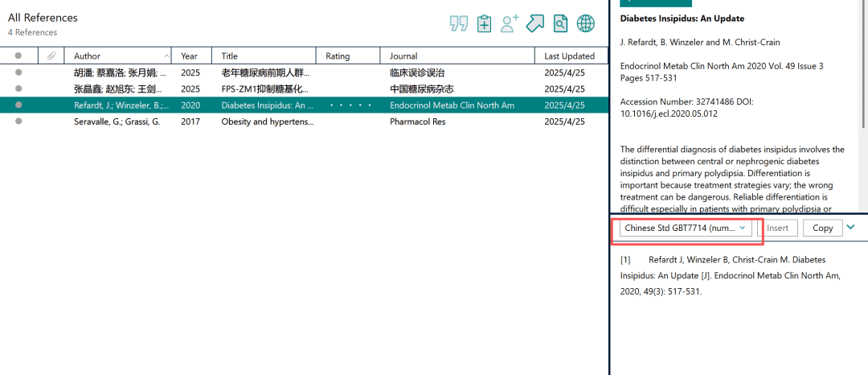Open the Online search globe icon
Screen dimensions: 868x375
(586, 23)
